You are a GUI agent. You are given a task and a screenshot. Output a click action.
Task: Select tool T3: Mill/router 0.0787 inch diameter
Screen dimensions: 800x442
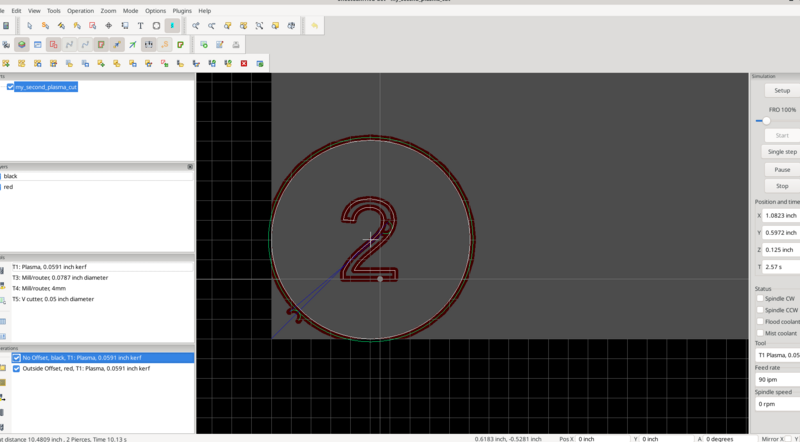[x=102, y=278]
